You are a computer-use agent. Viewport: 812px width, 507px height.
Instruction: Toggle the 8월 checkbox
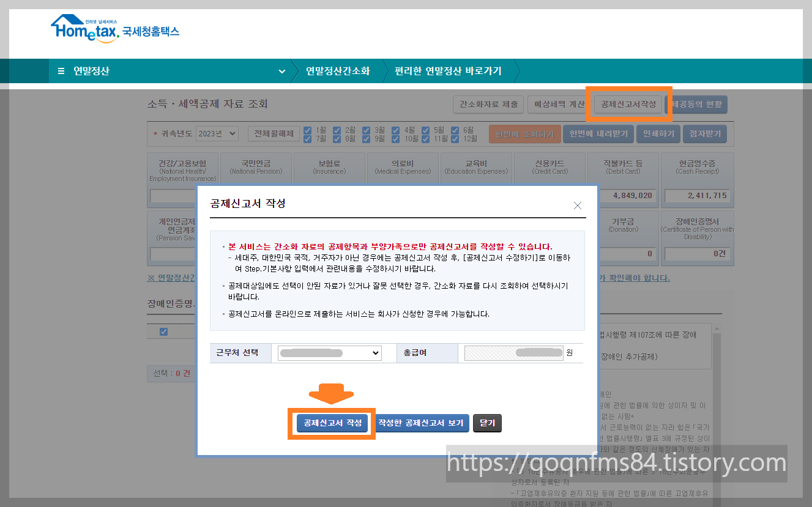tap(337, 138)
